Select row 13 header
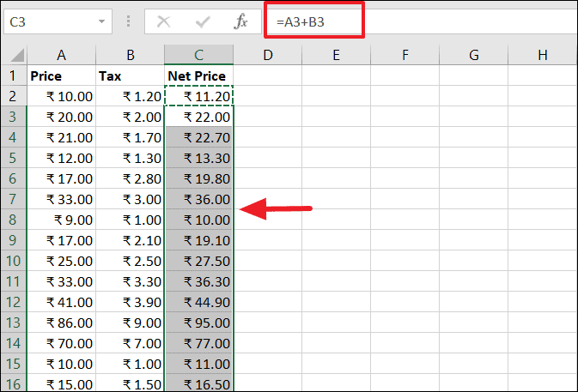Screen dimensions: 578x392 pyautogui.click(x=14, y=323)
